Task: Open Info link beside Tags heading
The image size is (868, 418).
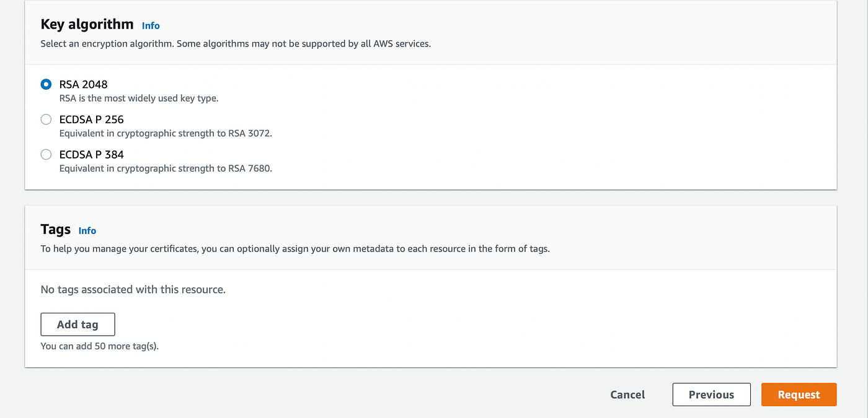Action: click(87, 230)
